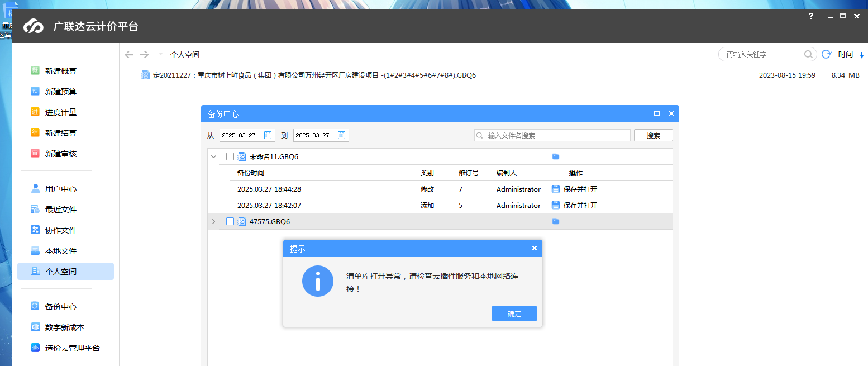Sort files by 时间

pyautogui.click(x=846, y=54)
